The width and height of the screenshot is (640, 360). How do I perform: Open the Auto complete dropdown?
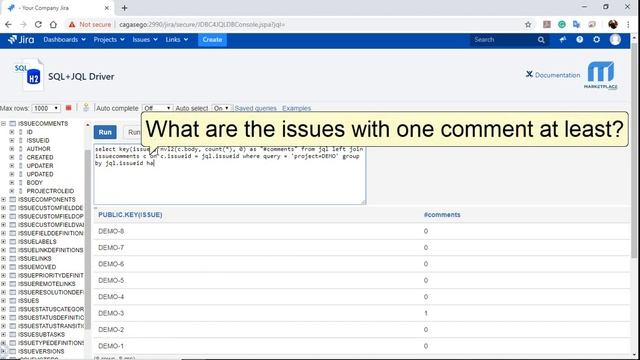pos(157,108)
